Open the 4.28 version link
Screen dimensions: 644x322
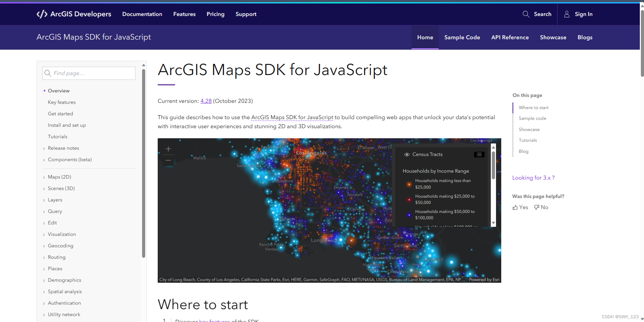[x=206, y=101]
